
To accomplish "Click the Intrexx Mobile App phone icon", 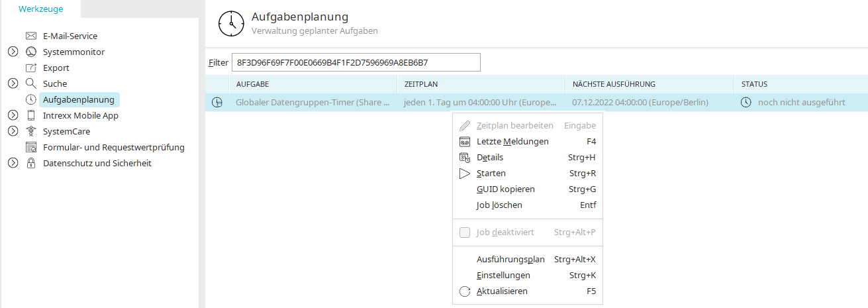I will pos(30,115).
